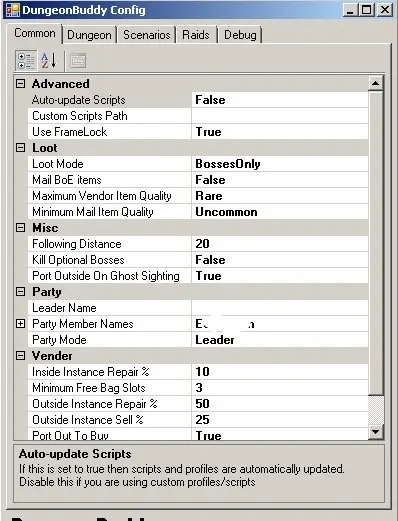Collapse the Misc category
This screenshot has height=521, width=398.
click(20, 228)
